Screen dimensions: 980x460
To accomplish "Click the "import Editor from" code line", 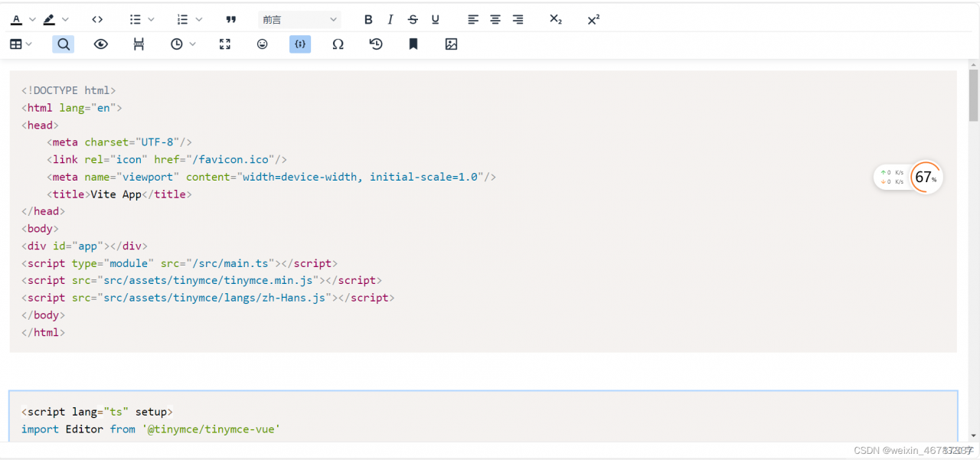I will tap(151, 429).
